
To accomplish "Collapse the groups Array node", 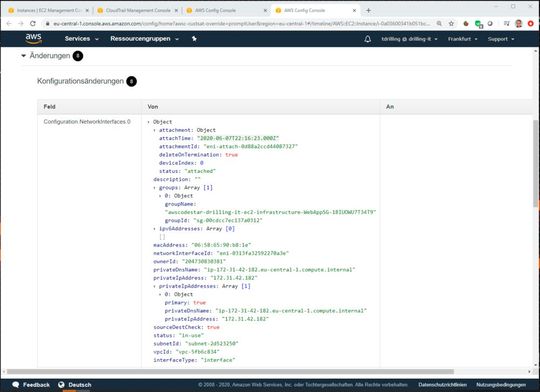I will pos(155,188).
